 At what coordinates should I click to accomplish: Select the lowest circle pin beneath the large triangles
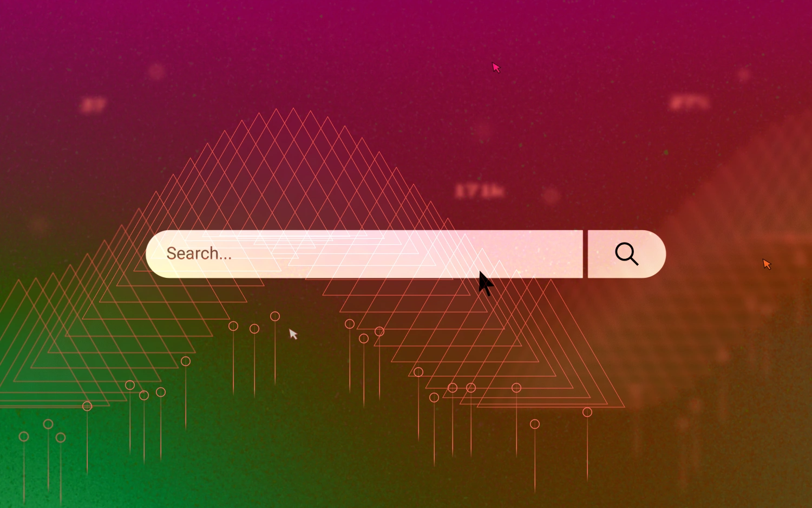tap(535, 424)
